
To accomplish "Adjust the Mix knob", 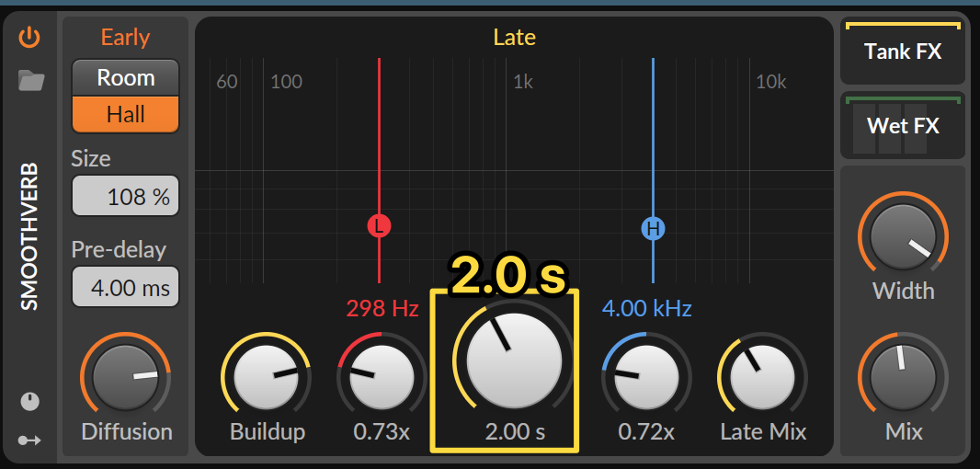I will pyautogui.click(x=903, y=376).
